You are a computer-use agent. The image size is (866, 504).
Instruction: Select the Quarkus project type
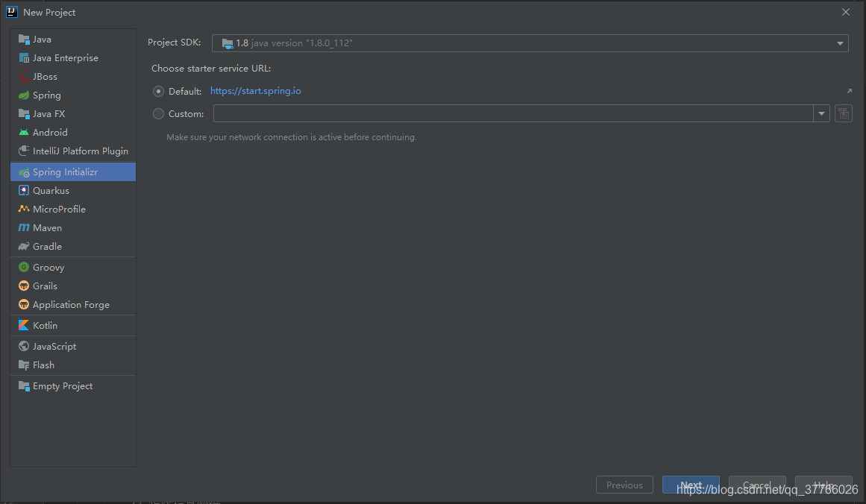48,190
